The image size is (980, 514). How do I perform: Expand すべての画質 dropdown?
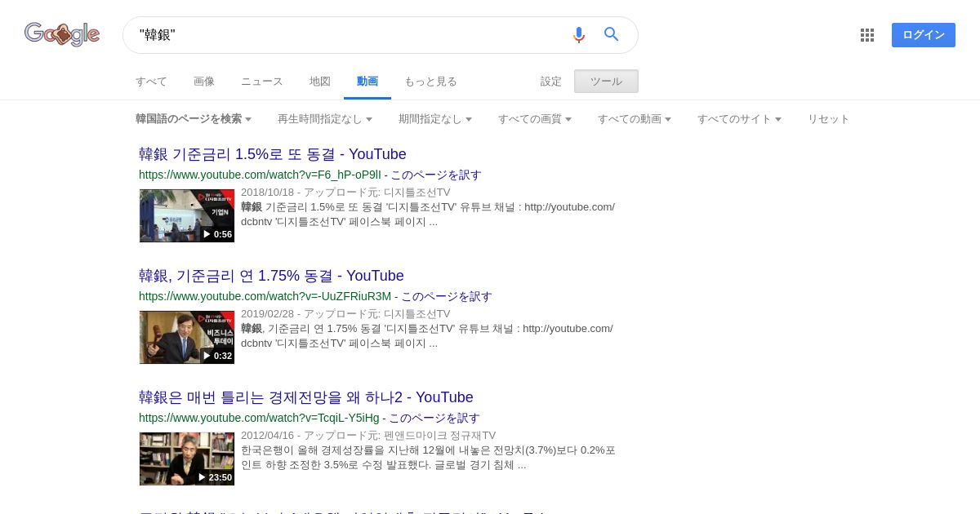(535, 119)
